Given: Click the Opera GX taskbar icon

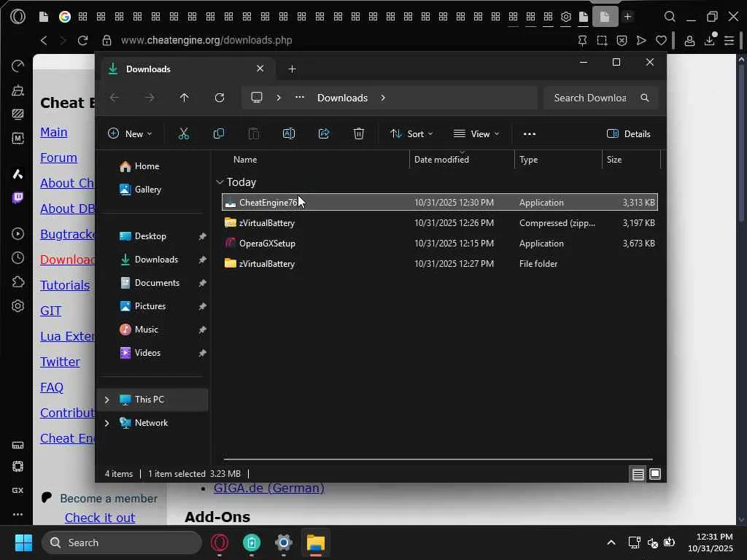Looking at the screenshot, I should [x=220, y=542].
